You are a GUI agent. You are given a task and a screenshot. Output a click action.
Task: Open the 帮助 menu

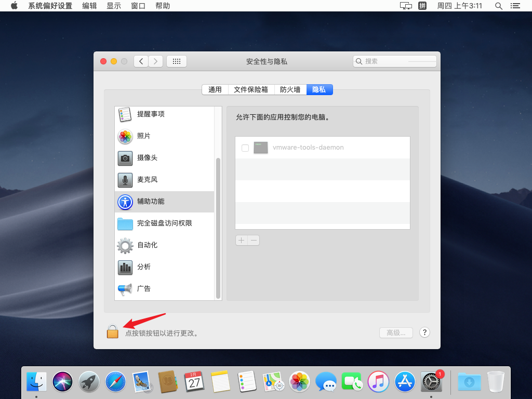[x=163, y=6]
